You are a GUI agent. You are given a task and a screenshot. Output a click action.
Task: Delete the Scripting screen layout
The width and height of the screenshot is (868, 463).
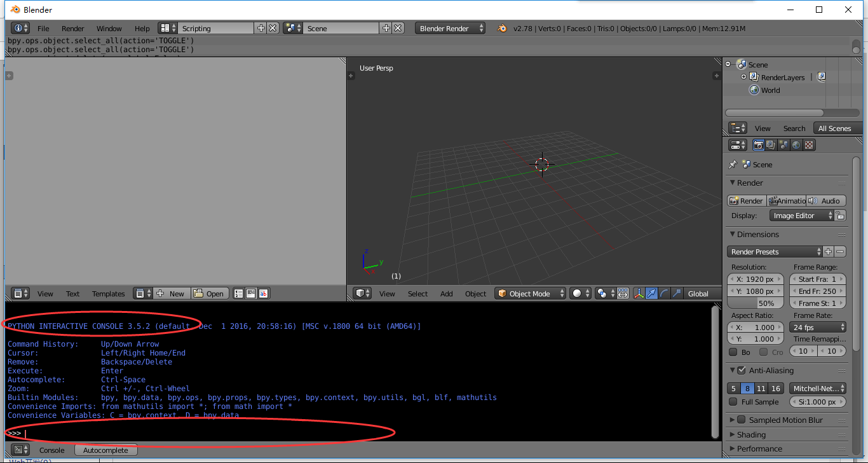(x=273, y=28)
